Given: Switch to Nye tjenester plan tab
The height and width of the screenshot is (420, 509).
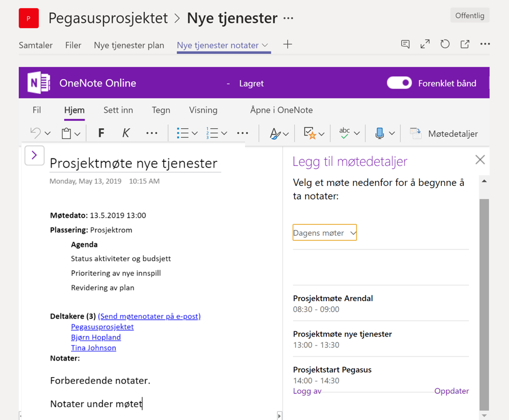Looking at the screenshot, I should click(x=129, y=45).
